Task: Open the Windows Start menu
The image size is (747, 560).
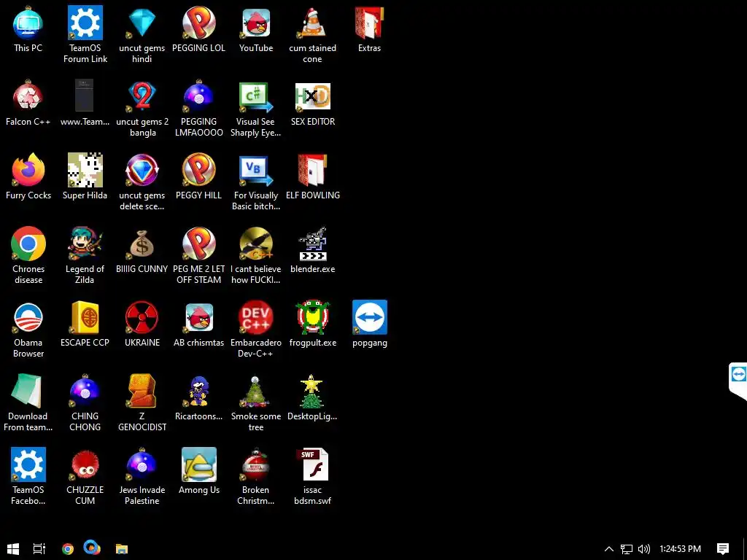Action: (x=13, y=548)
